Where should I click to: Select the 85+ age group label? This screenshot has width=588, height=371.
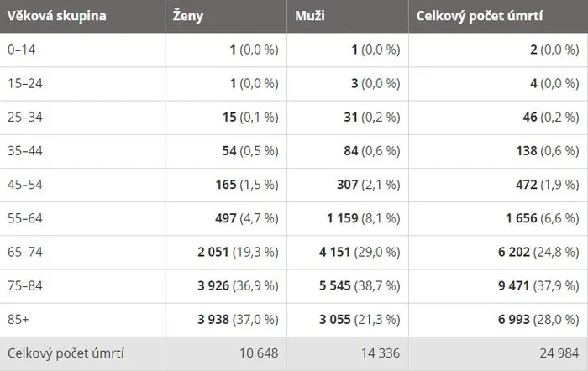pos(18,319)
